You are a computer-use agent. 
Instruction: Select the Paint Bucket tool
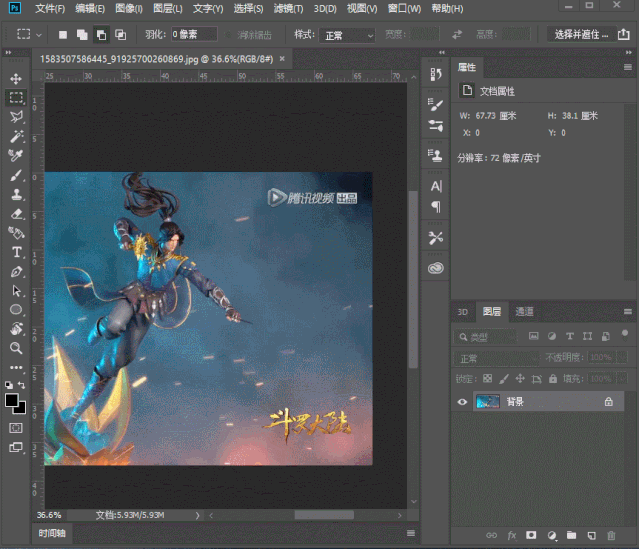point(16,233)
